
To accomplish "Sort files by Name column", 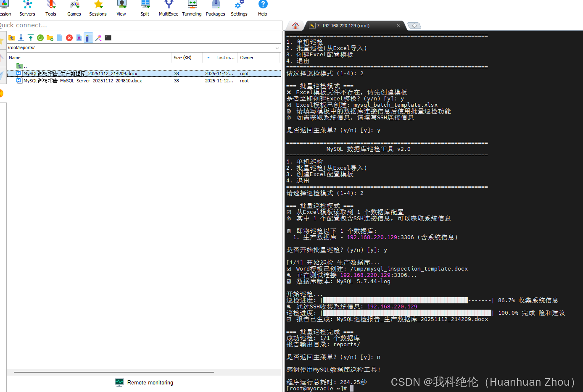I will click(x=89, y=58).
